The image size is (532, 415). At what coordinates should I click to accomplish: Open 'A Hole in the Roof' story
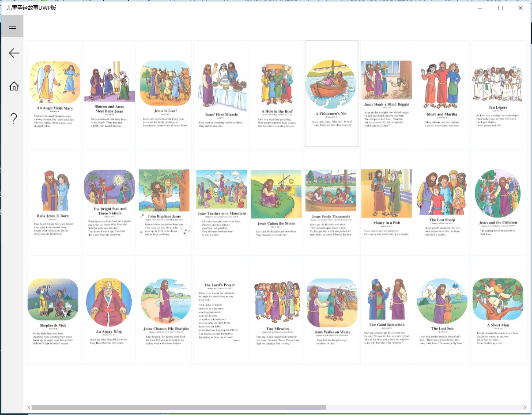pos(276,94)
